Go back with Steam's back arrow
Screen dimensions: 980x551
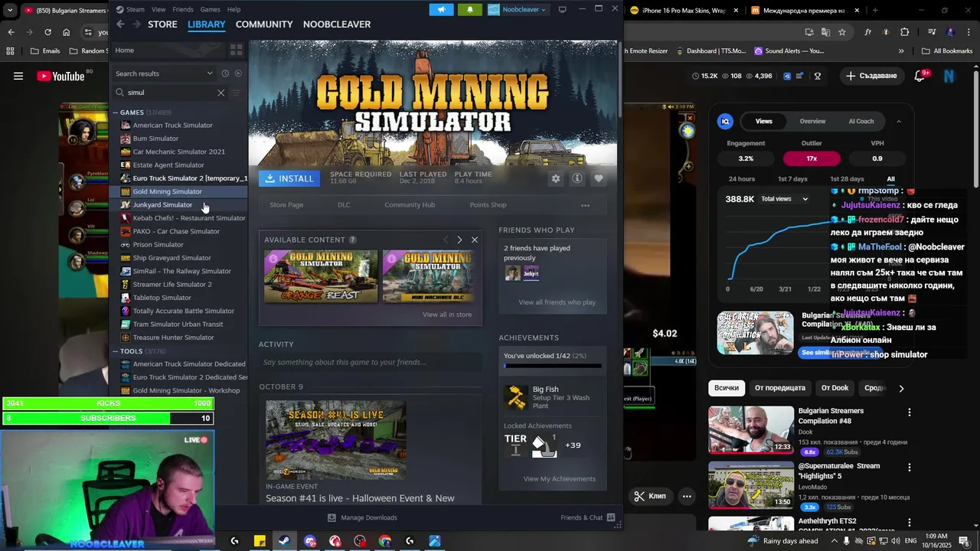(x=120, y=24)
